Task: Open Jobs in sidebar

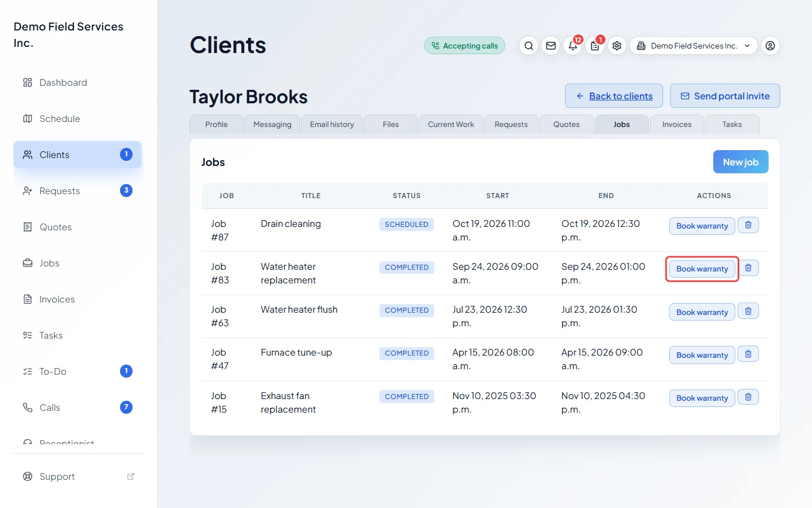Action: pos(78,263)
